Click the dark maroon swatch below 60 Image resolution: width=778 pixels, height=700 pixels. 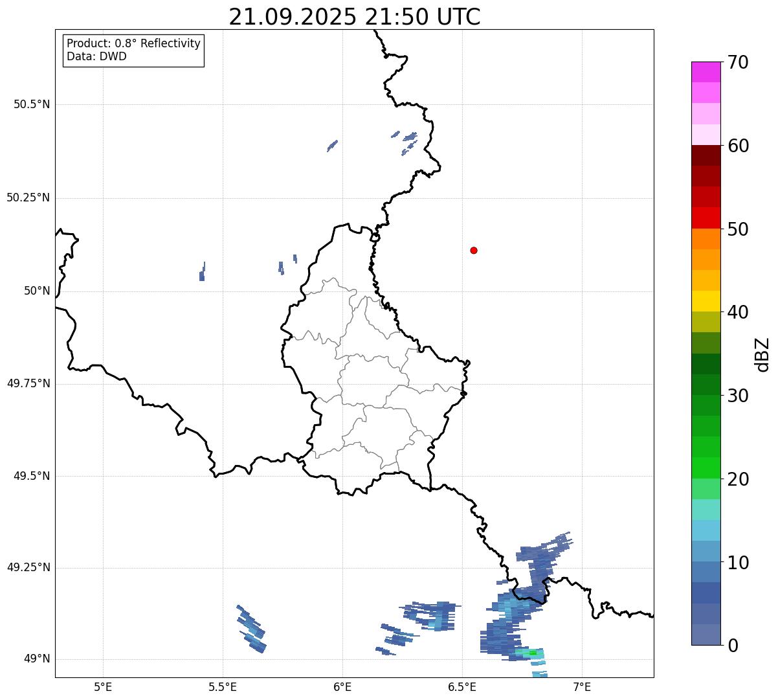[706, 155]
